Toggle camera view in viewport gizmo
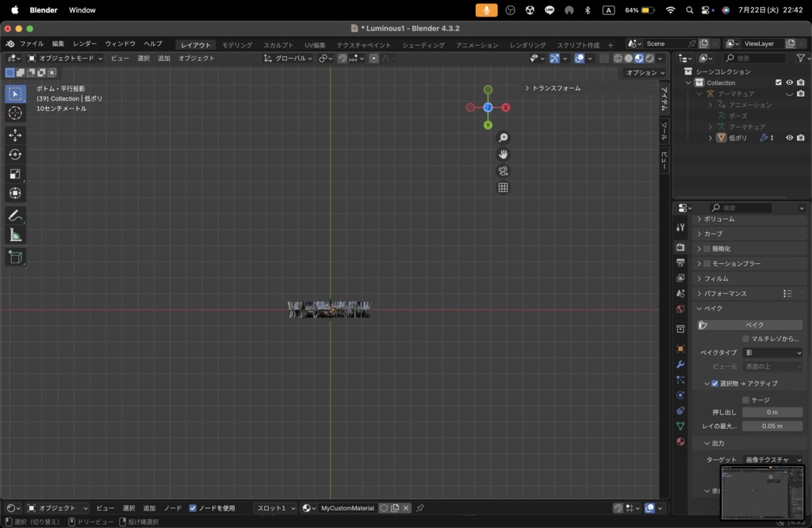 503,171
